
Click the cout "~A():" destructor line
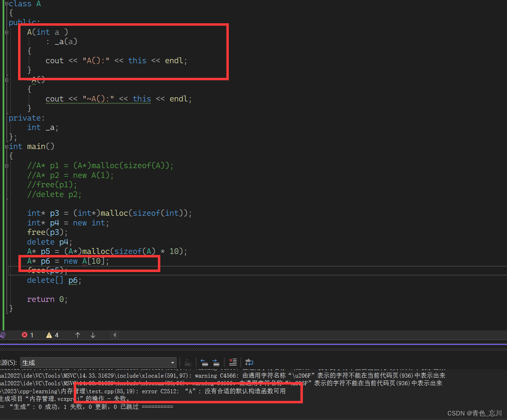point(119,99)
